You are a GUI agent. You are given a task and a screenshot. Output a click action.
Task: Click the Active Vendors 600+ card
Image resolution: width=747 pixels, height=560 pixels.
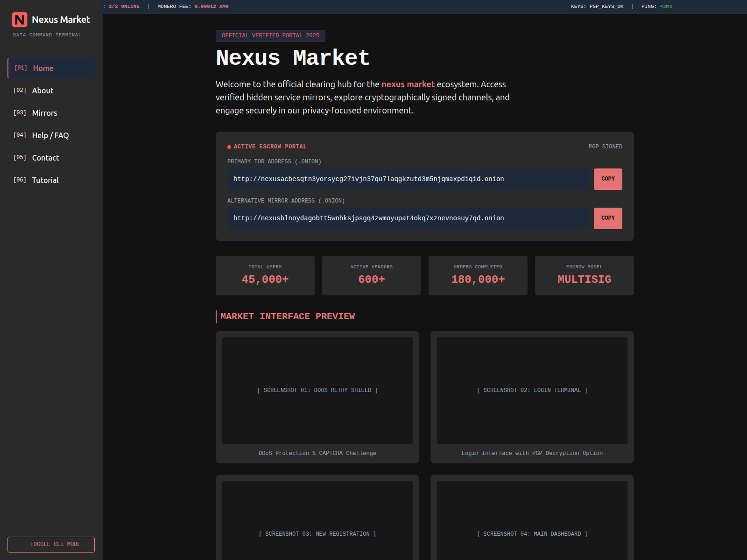372,275
